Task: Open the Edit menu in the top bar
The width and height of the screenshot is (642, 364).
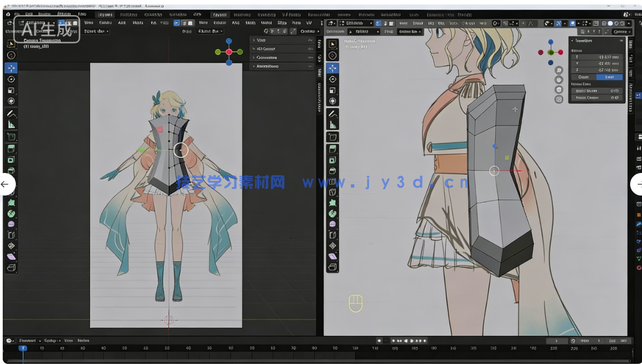Action: click(x=29, y=15)
